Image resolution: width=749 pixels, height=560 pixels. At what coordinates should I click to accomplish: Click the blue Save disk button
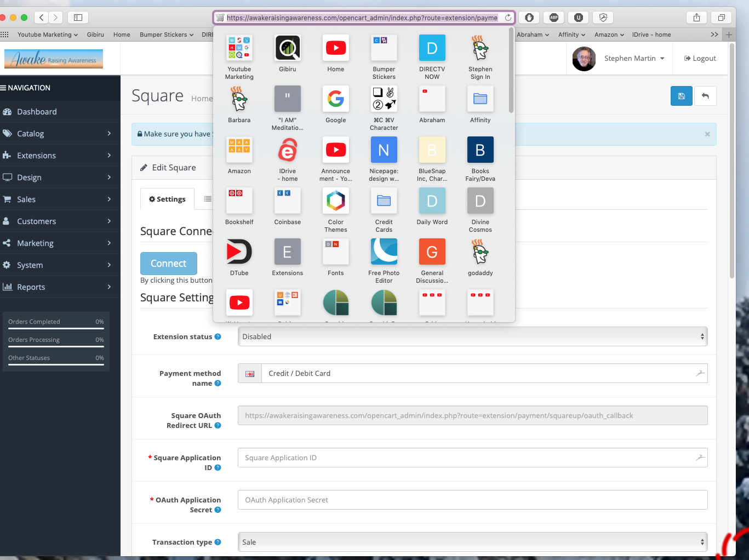tap(681, 96)
